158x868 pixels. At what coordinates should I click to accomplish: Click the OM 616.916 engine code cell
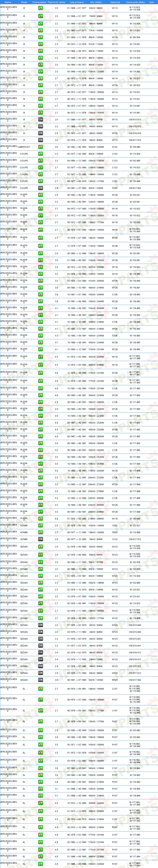pyautogui.click(x=135, y=133)
